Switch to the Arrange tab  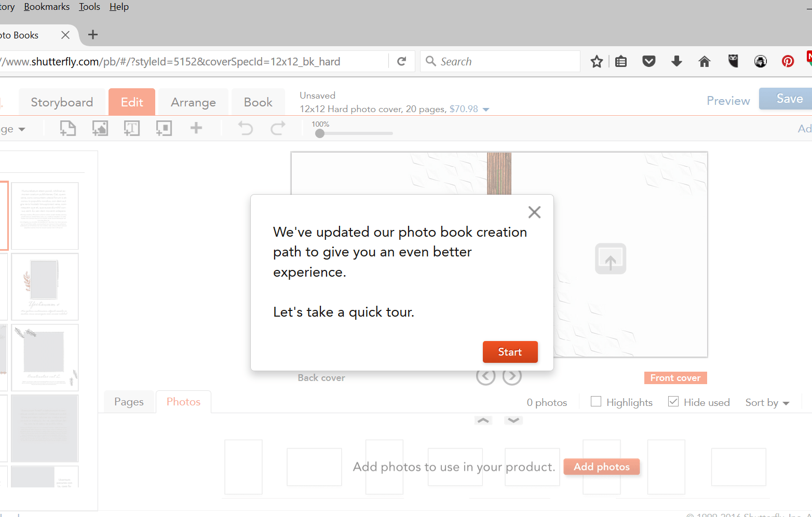193,102
